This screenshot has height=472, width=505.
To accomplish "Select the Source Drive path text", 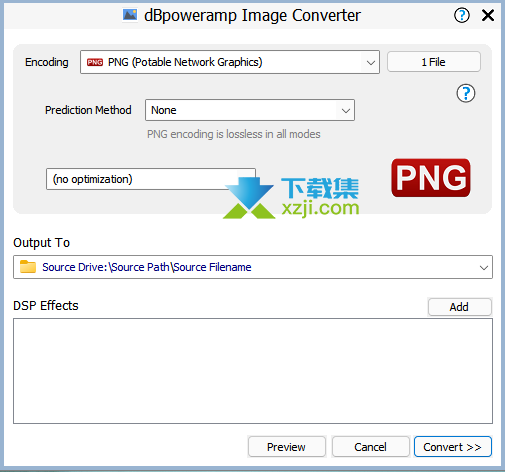I will pyautogui.click(x=147, y=267).
